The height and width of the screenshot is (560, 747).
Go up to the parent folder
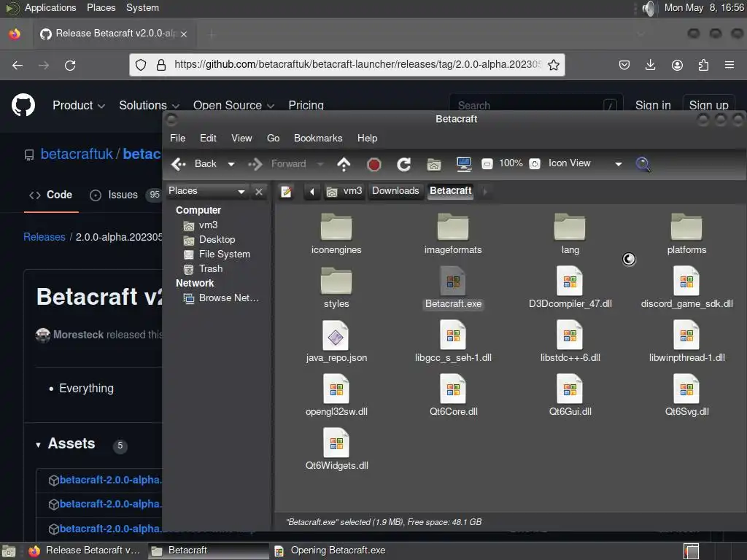coord(344,164)
